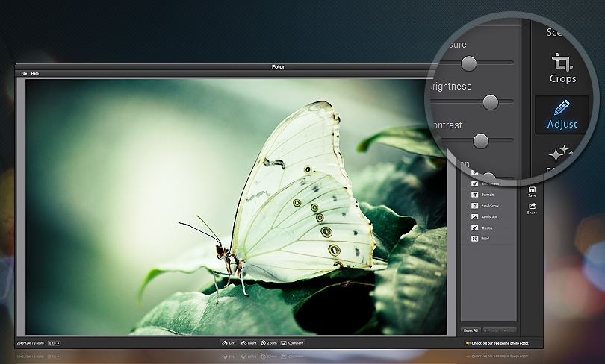Click the Contrast slider handle
The height and width of the screenshot is (364, 605).
click(481, 139)
